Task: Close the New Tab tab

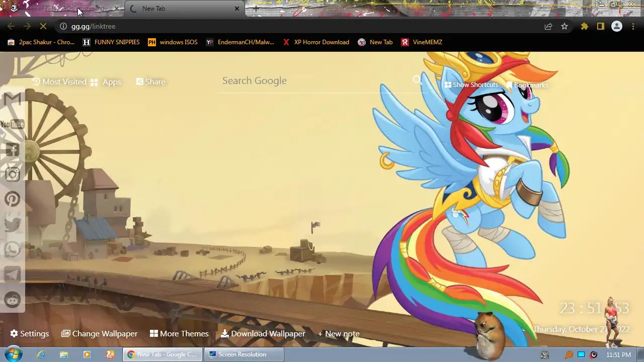Action: [237, 9]
